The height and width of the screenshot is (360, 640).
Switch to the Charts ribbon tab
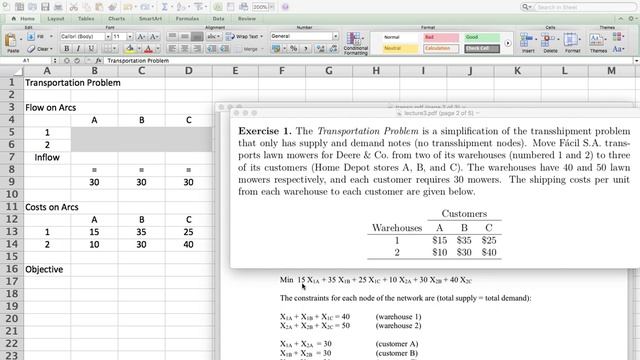point(117,19)
